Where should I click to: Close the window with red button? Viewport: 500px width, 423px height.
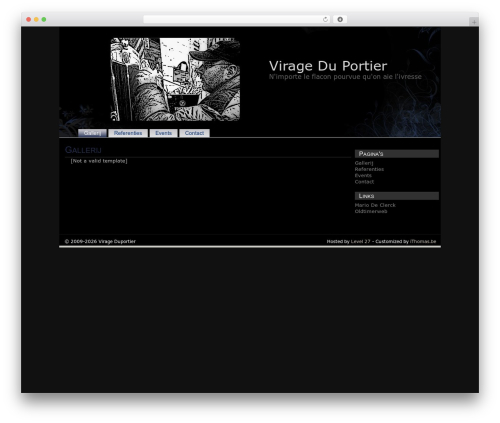point(29,20)
